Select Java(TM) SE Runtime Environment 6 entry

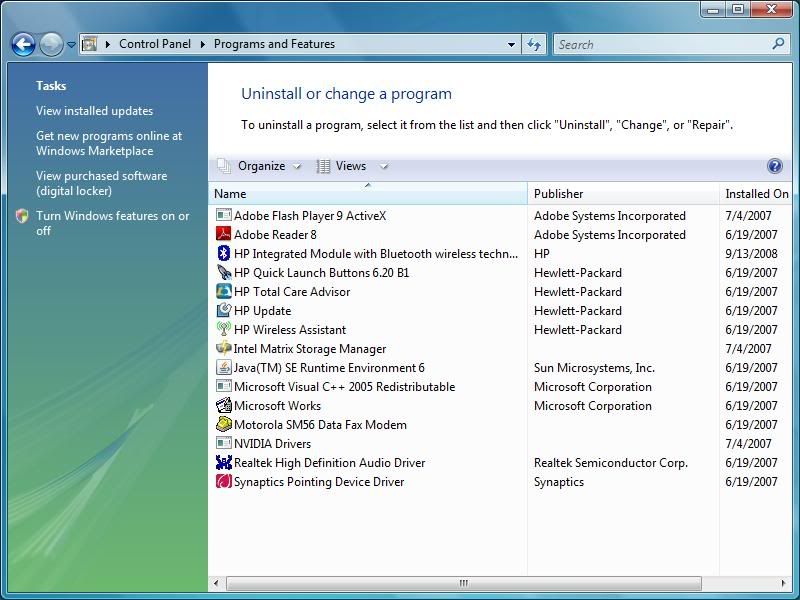(500, 367)
